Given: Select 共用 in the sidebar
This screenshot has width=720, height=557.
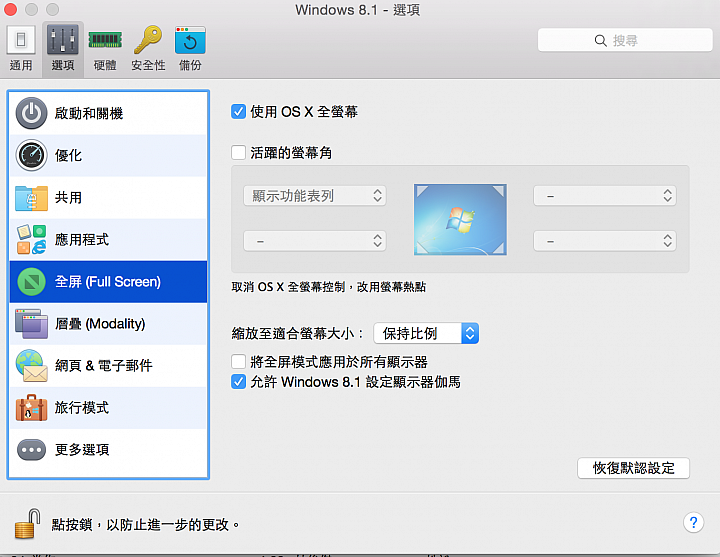Looking at the screenshot, I should point(108,197).
